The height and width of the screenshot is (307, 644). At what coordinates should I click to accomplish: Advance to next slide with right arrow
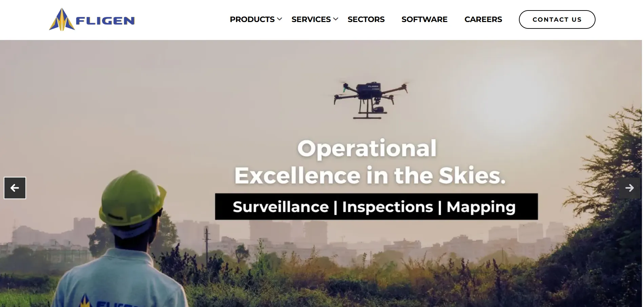629,188
